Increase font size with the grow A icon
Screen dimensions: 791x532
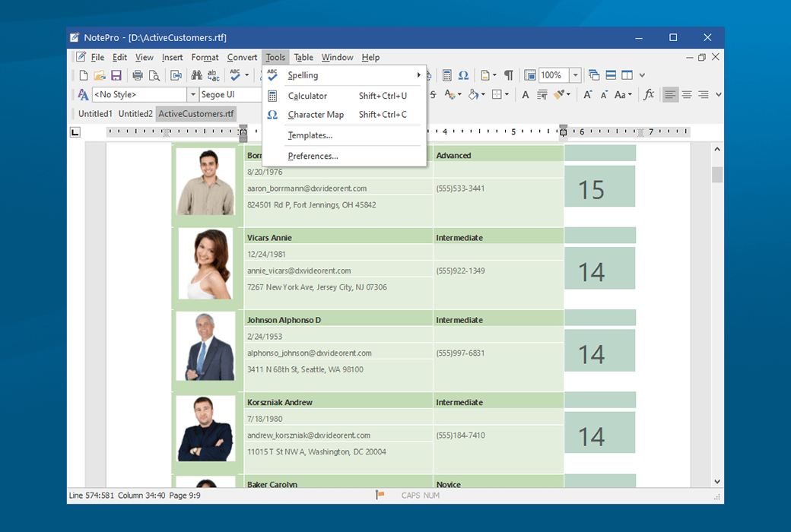(x=588, y=95)
